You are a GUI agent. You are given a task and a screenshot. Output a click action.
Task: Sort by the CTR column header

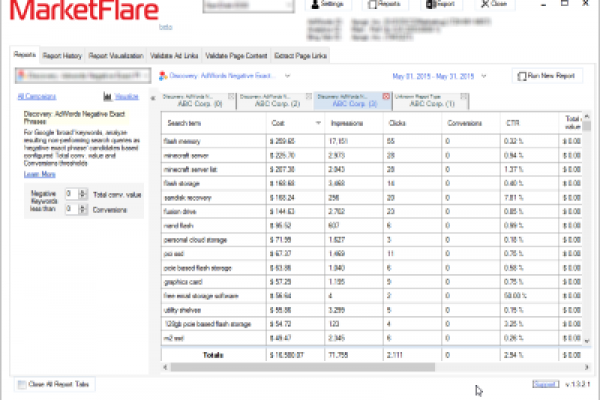point(529,123)
